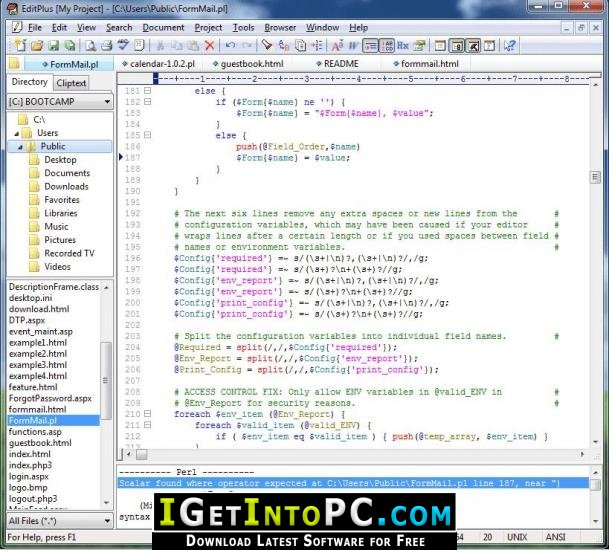Image resolution: width=609 pixels, height=550 pixels.
Task: Switch to the README document tab
Action: point(338,64)
